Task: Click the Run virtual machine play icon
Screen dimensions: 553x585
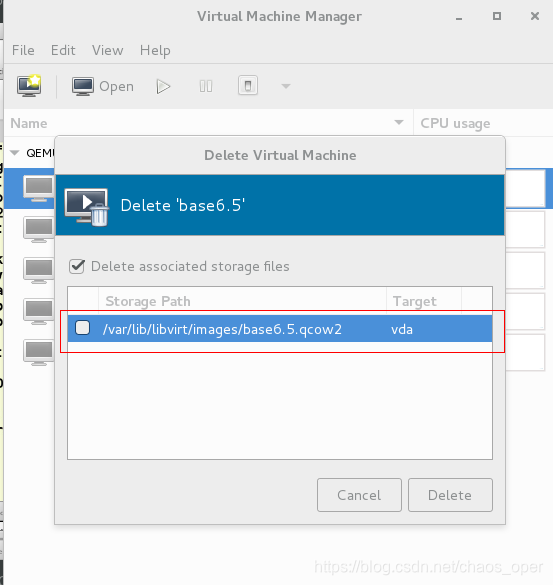Action: [163, 87]
